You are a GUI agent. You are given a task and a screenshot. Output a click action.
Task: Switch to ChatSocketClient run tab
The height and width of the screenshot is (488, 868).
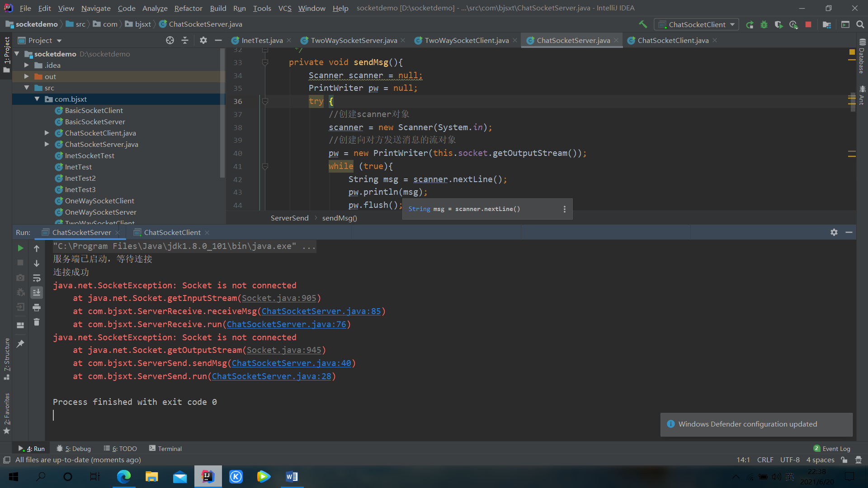point(172,232)
